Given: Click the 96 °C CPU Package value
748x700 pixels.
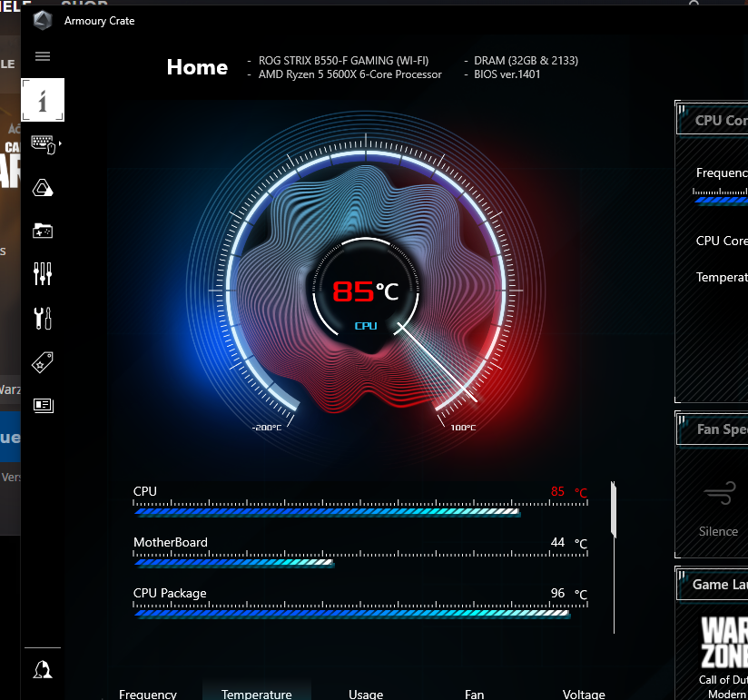Looking at the screenshot, I should (x=568, y=593).
